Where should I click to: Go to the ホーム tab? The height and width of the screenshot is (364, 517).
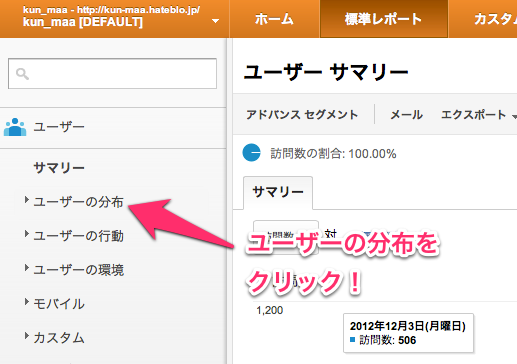point(274,19)
